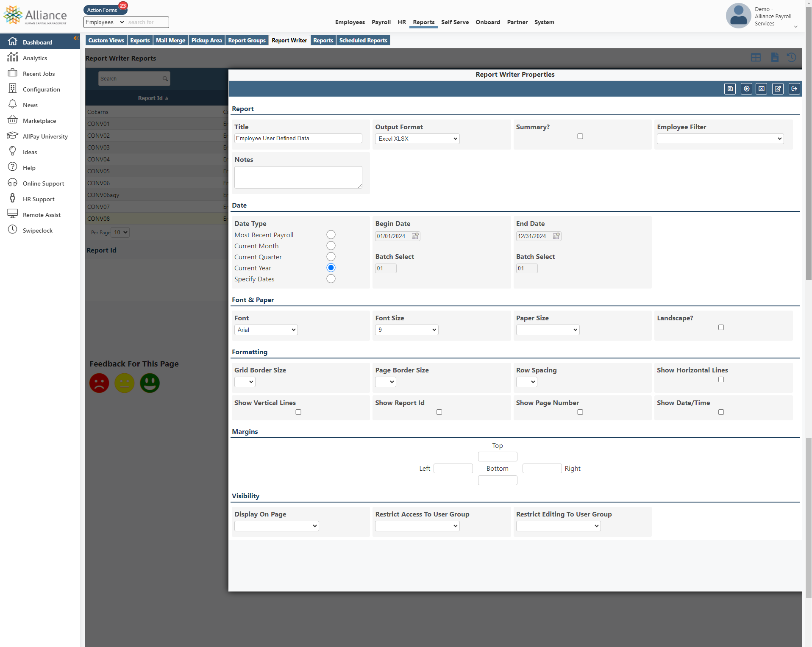This screenshot has width=812, height=647.
Task: Open the Output Format dropdown
Action: coord(417,139)
